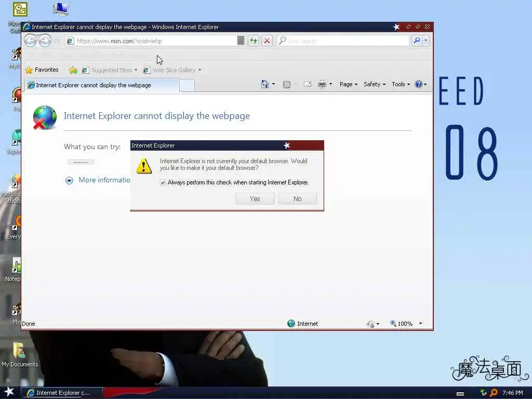
Task: Click the star Start button on taskbar
Action: tap(9, 392)
